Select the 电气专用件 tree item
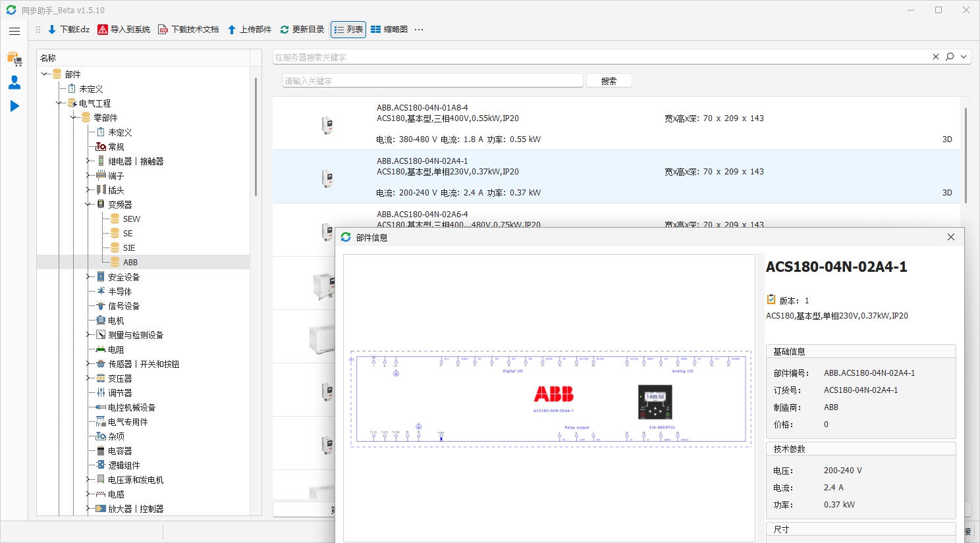This screenshot has width=980, height=543. [128, 422]
